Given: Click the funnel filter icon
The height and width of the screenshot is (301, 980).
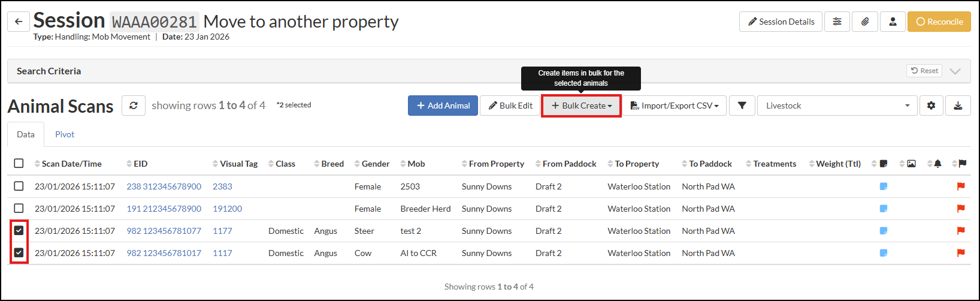Looking at the screenshot, I should point(742,106).
